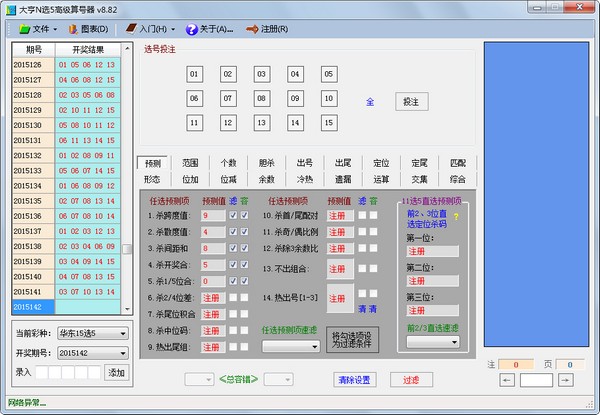Click the 开奖结果 column header
This screenshot has width=600, height=415.
pyautogui.click(x=88, y=50)
